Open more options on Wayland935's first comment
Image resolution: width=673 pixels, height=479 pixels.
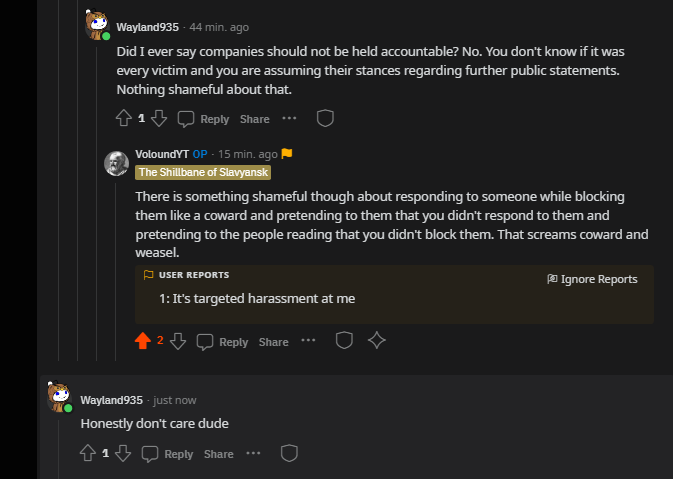click(289, 119)
